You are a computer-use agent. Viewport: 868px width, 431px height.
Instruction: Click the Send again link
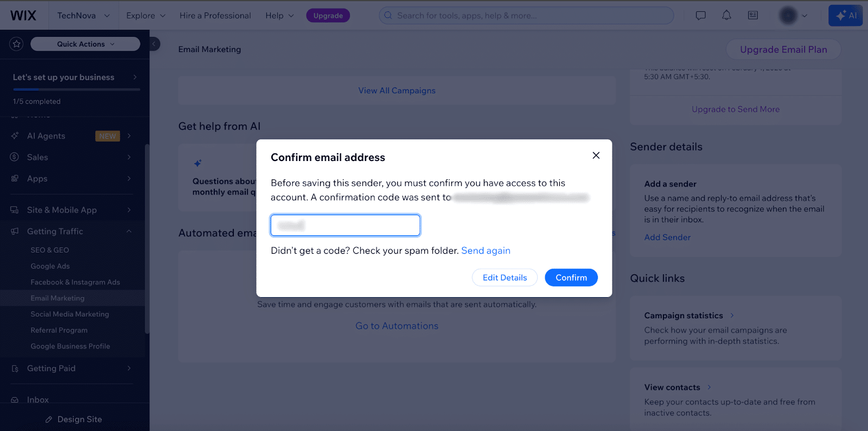point(486,250)
